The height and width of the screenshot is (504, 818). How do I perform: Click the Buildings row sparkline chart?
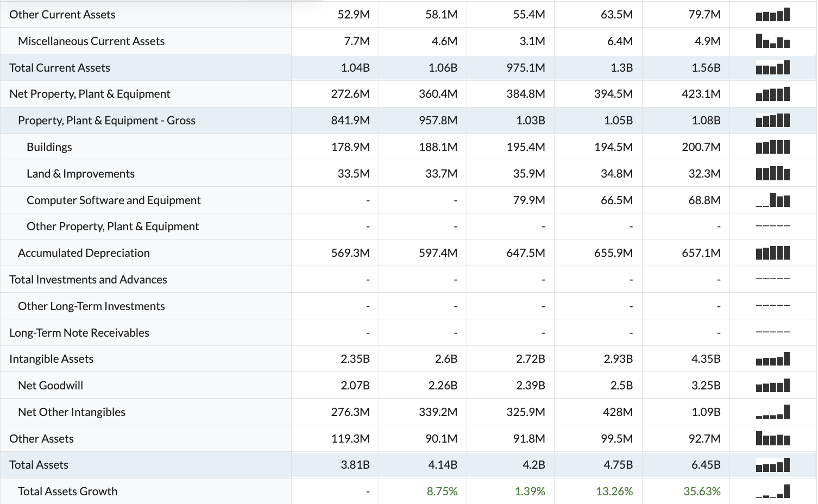click(773, 147)
